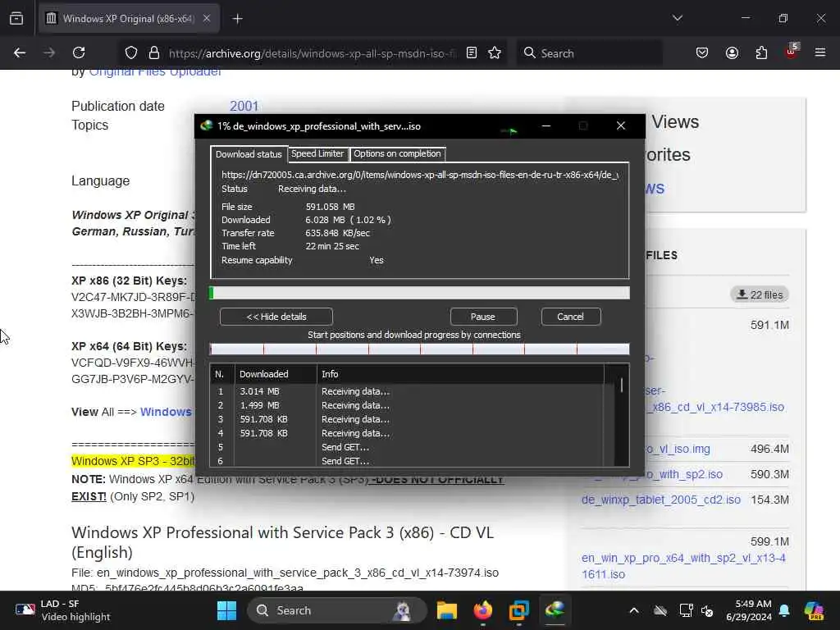This screenshot has width=840, height=630.
Task: Click Firefox recent browsing folder icon
Action: pos(16,18)
